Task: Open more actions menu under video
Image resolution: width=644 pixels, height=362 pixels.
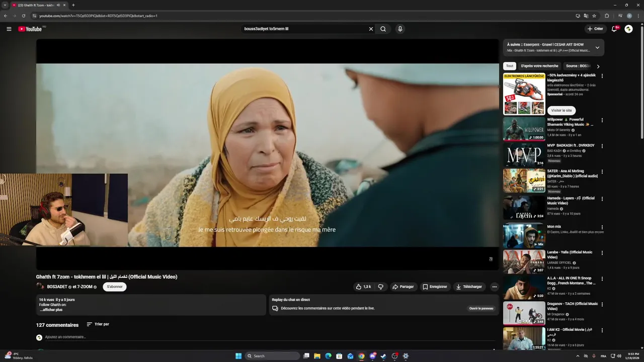Action: point(494,287)
